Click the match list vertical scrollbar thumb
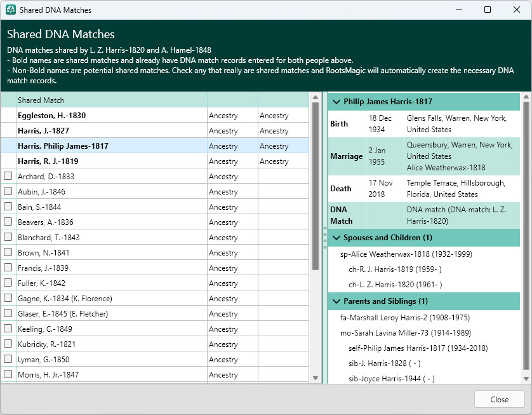The image size is (532, 415). [315, 186]
